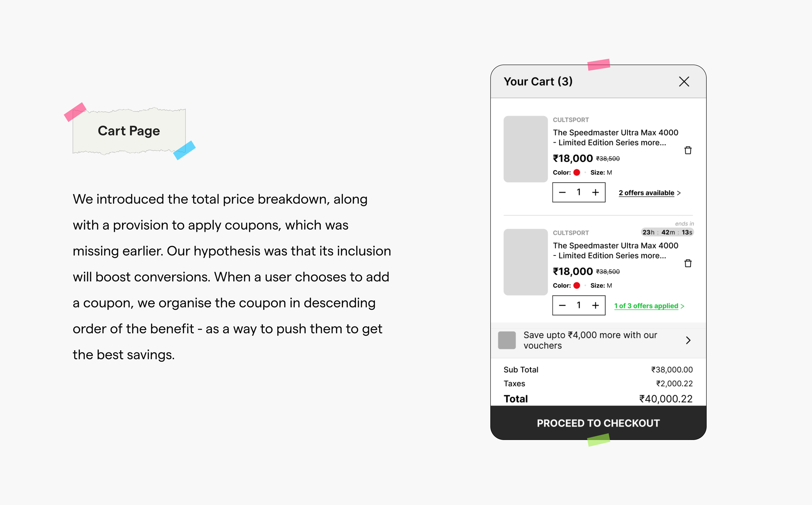Expand the vouchers savings chevron
The height and width of the screenshot is (505, 812).
pyautogui.click(x=688, y=340)
